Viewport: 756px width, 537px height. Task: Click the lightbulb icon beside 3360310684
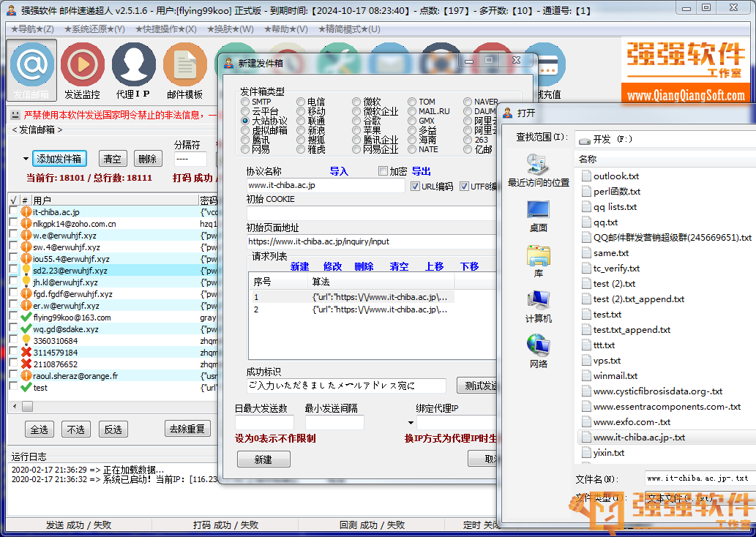coord(26,340)
